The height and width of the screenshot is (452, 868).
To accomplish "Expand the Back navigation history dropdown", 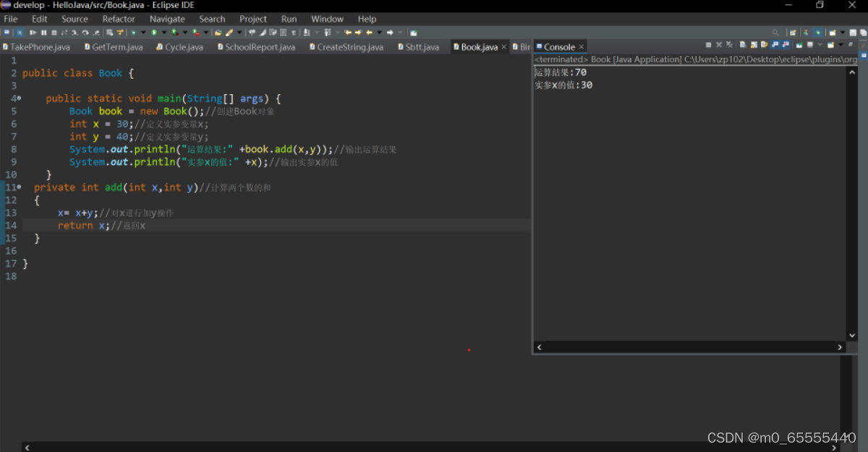I will (379, 33).
